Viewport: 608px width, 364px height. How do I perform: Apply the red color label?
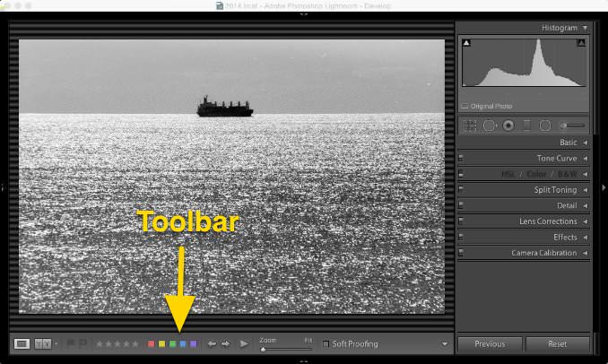point(152,344)
